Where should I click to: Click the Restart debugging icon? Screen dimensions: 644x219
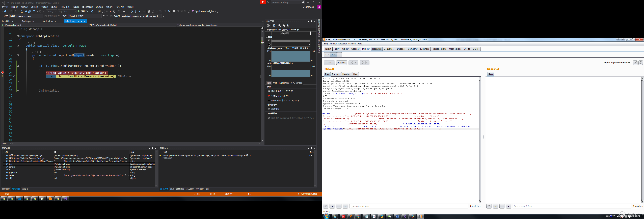114,12
